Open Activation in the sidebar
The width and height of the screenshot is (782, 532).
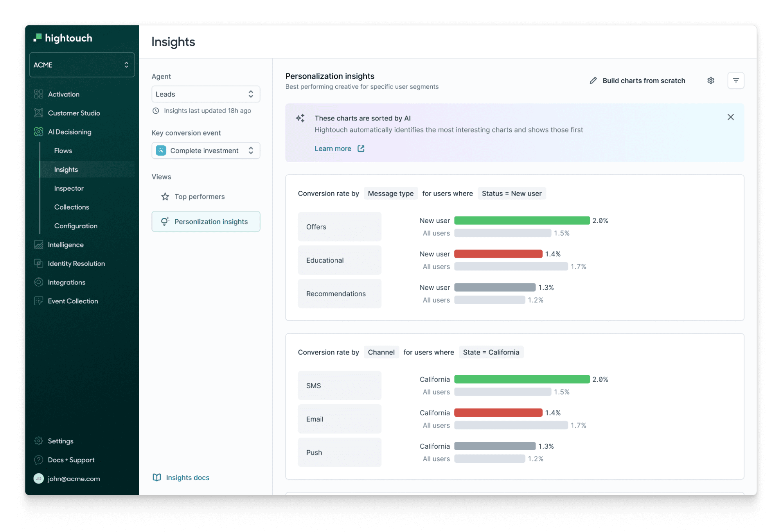[63, 94]
